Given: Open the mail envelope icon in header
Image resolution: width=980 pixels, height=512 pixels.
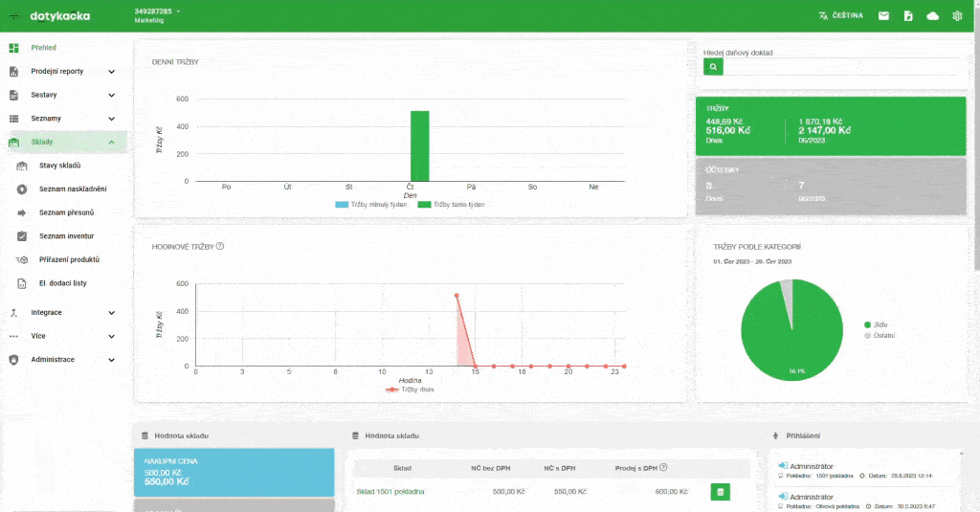Looking at the screenshot, I should coord(883,15).
